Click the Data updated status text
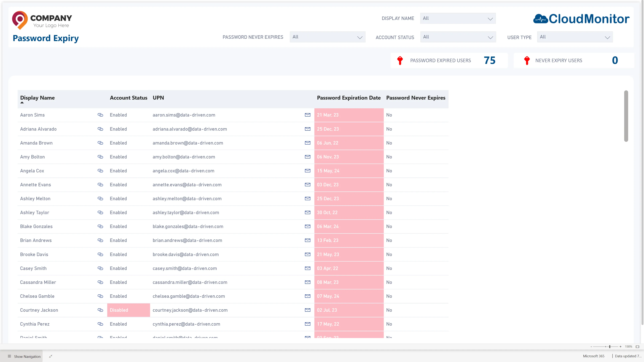644x362 pixels. 628,356
